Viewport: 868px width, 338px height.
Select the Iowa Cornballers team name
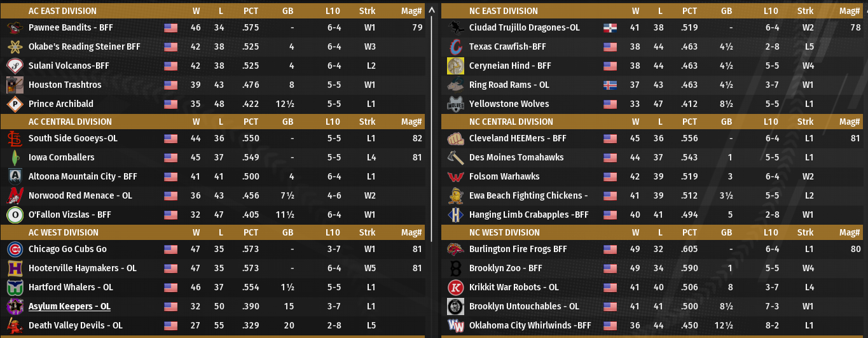[61, 157]
